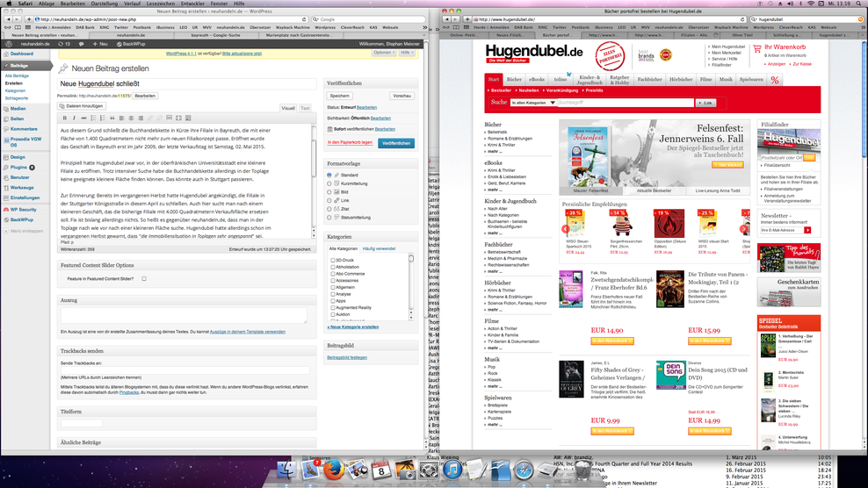
Task: Expand the Hilfe help panel
Action: pyautogui.click(x=407, y=53)
